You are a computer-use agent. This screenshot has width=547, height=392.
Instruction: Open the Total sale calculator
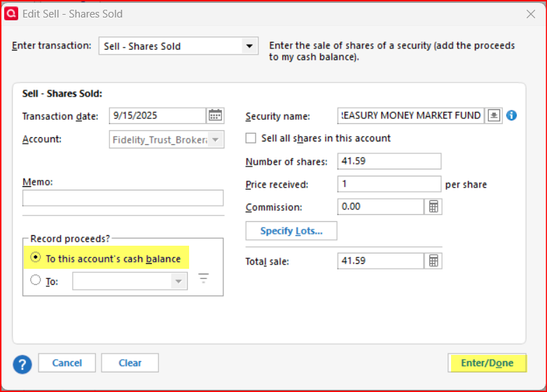pyautogui.click(x=434, y=261)
